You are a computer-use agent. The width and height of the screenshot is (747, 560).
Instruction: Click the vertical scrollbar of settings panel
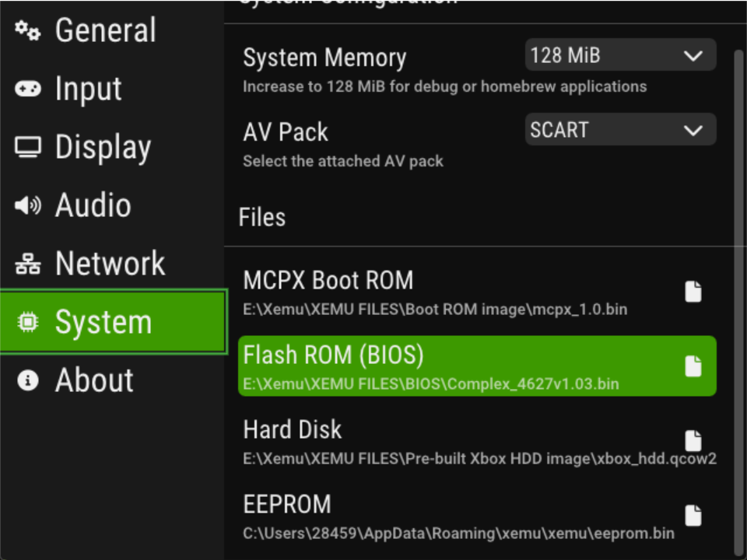(x=739, y=304)
